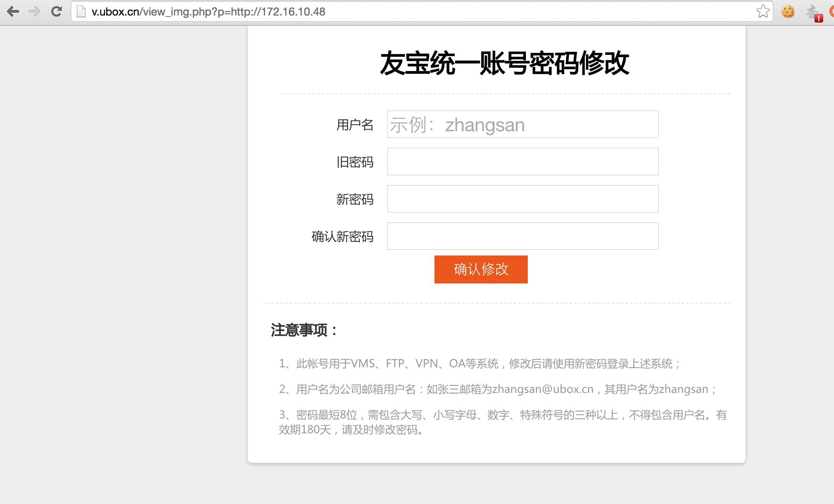Click the partially visible orange extension icon

(832, 12)
